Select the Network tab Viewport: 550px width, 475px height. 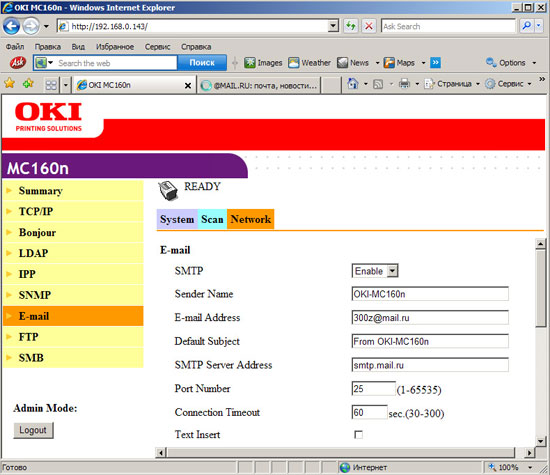250,219
